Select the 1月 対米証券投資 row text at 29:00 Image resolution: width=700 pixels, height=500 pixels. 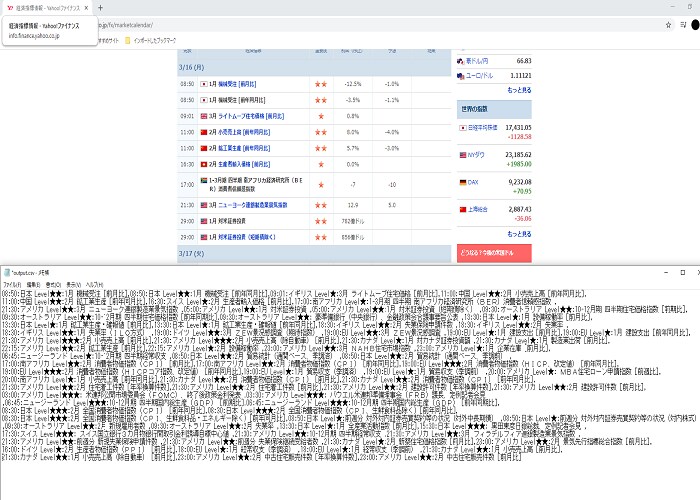point(227,221)
